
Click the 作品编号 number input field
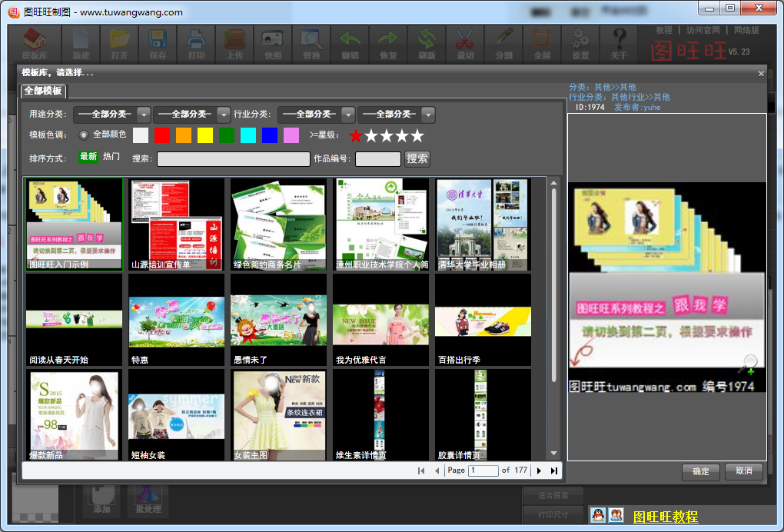(378, 159)
